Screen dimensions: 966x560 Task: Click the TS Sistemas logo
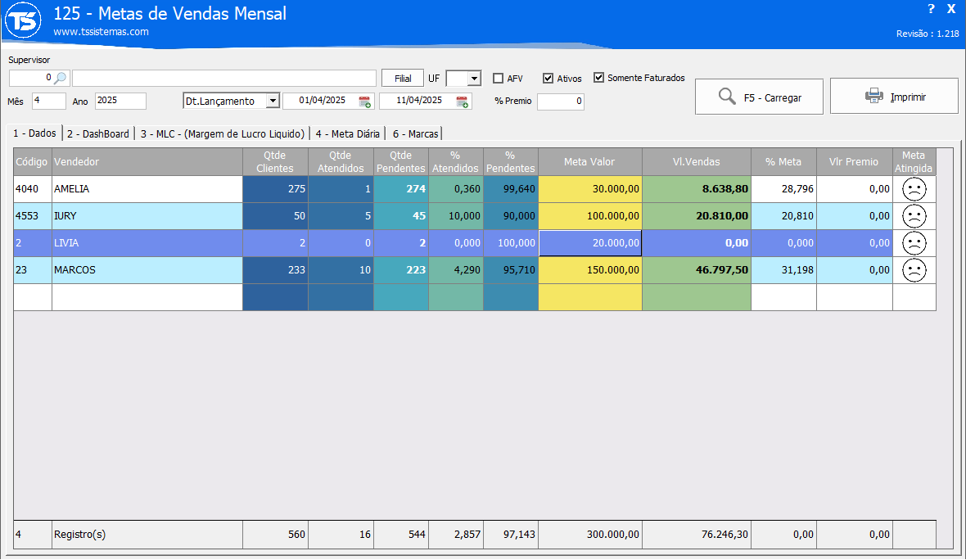point(23,22)
